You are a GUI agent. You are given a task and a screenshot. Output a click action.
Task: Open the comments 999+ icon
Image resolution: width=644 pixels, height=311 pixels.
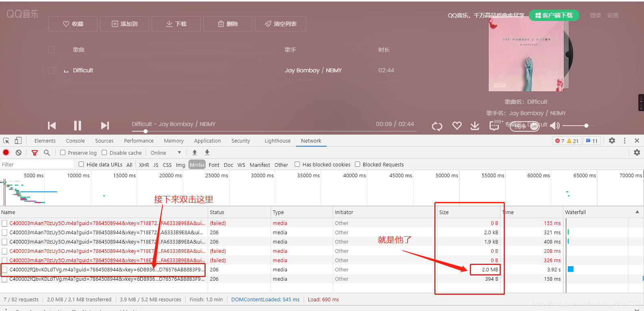[494, 126]
